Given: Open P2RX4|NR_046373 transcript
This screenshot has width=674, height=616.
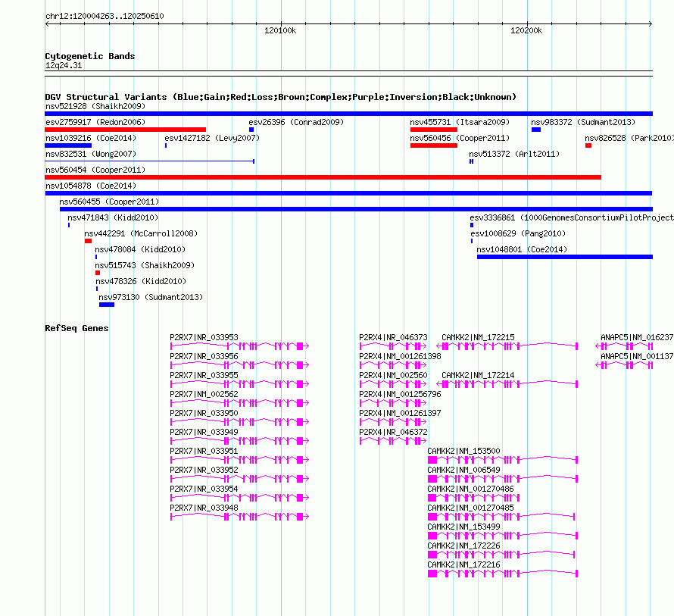Looking at the screenshot, I should (393, 346).
